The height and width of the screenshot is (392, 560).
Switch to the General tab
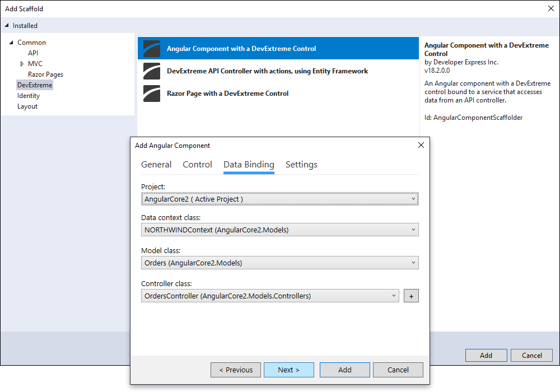(x=156, y=165)
